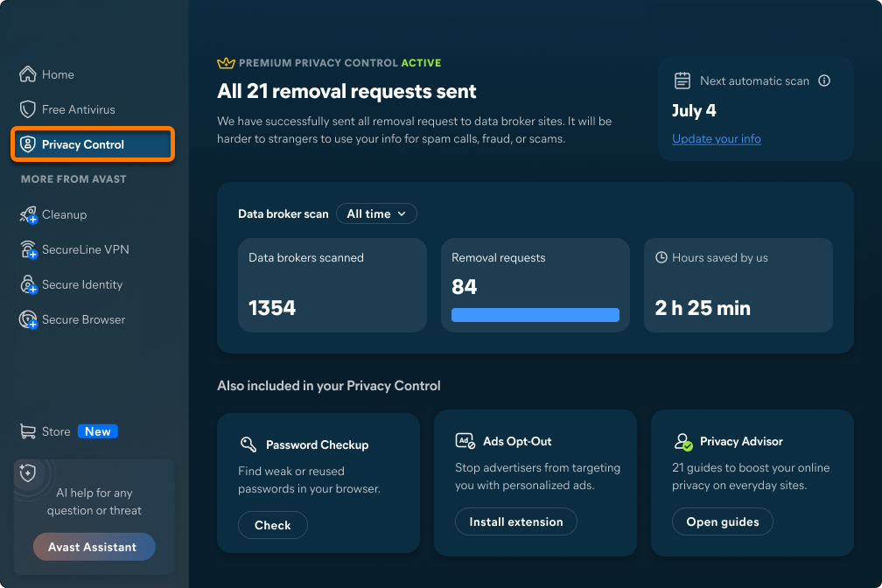The image size is (882, 588).
Task: Open Free Antivirus section
Action: point(93,109)
